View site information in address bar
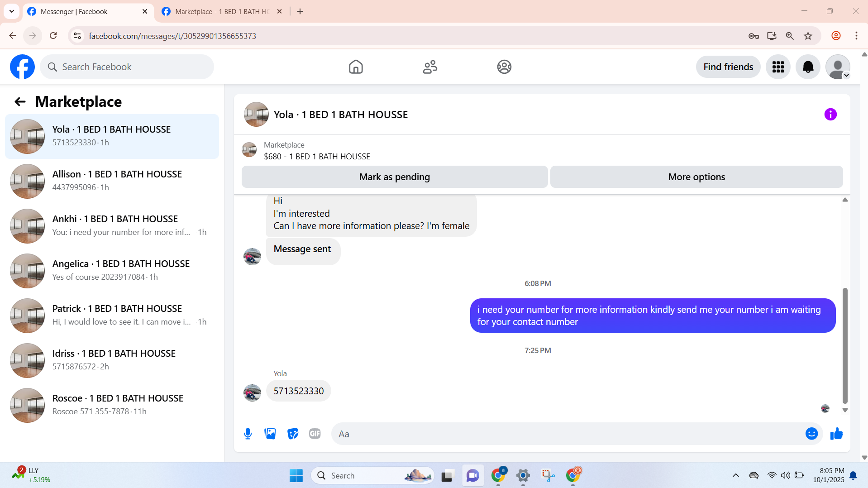The width and height of the screenshot is (868, 488). [77, 36]
